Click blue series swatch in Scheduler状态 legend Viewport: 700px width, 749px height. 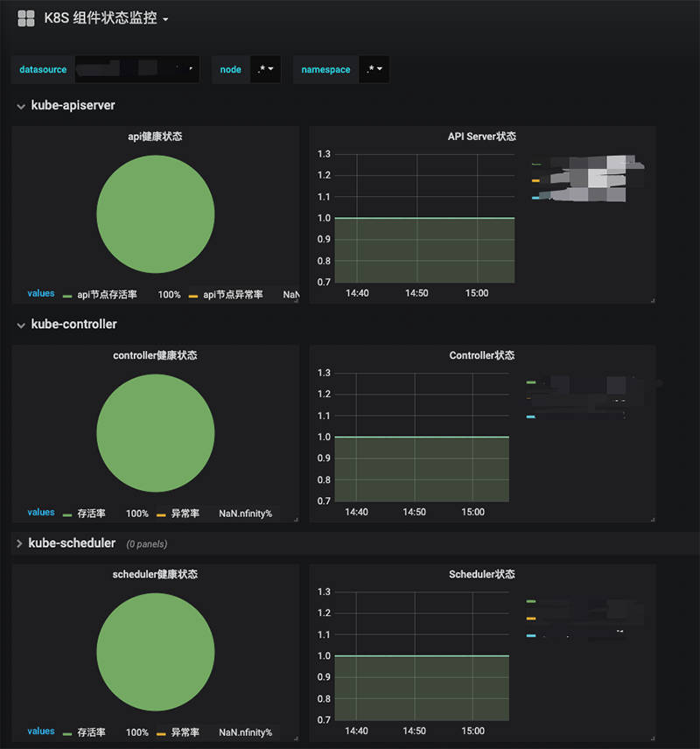(531, 636)
